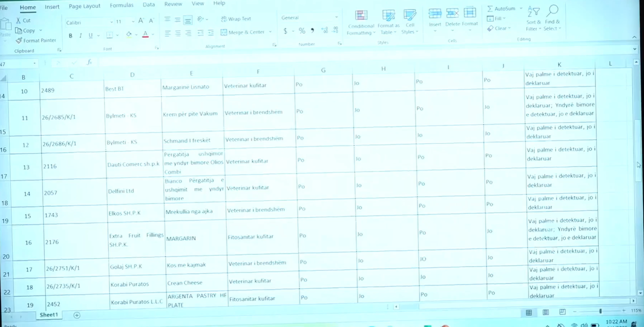Click Increase Decimal icon
Image resolution: width=644 pixels, height=327 pixels.
click(324, 30)
